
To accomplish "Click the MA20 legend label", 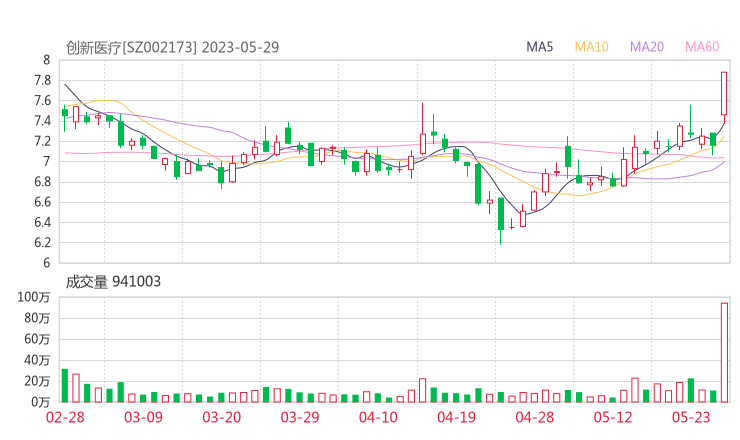I will coord(647,47).
